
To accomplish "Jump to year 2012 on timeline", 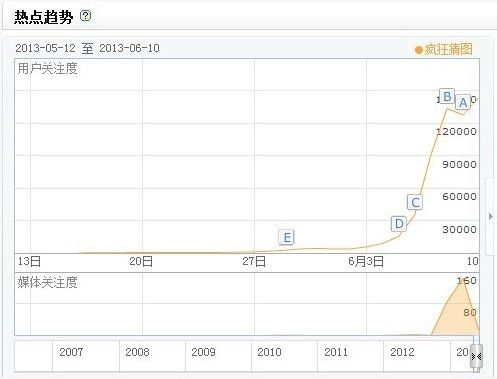I will 402,352.
